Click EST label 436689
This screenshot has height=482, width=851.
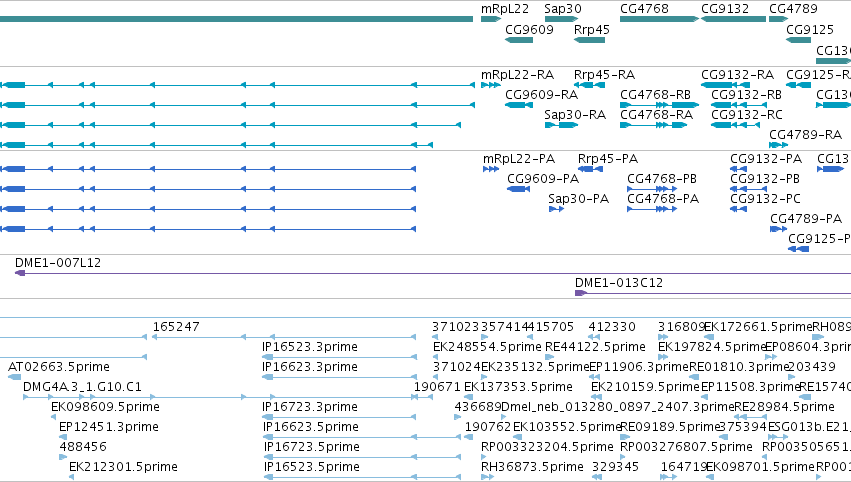(x=478, y=408)
